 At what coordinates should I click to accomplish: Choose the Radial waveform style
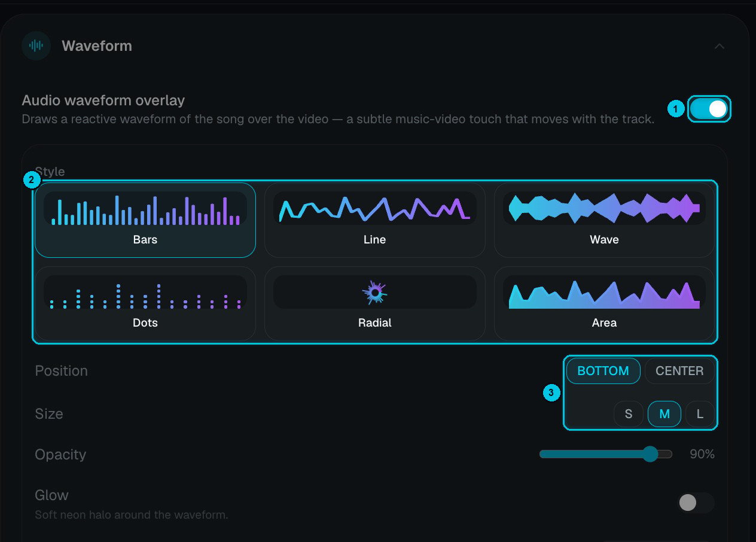coord(375,303)
